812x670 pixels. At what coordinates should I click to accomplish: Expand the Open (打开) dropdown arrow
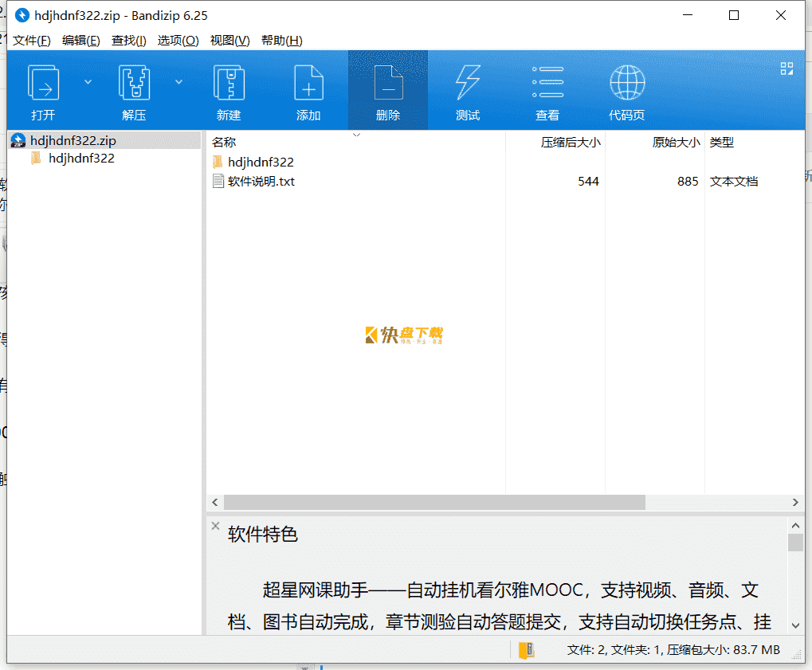(x=88, y=82)
